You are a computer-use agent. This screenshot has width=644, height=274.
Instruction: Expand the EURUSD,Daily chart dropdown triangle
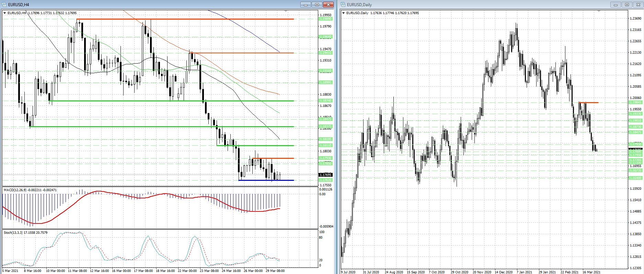[344, 13]
